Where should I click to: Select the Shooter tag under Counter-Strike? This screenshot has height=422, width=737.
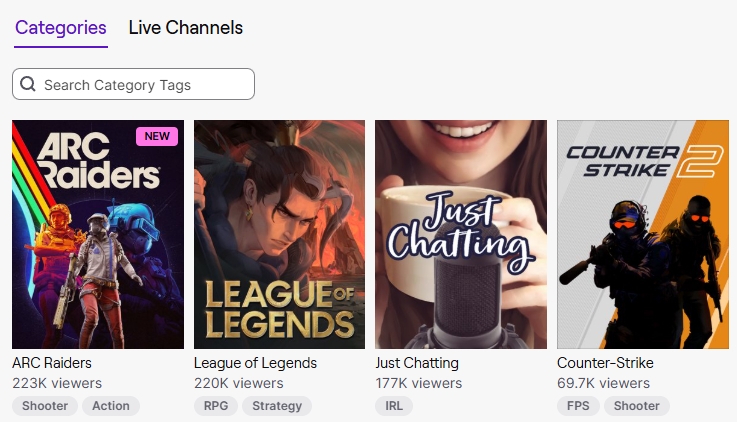pyautogui.click(x=637, y=406)
